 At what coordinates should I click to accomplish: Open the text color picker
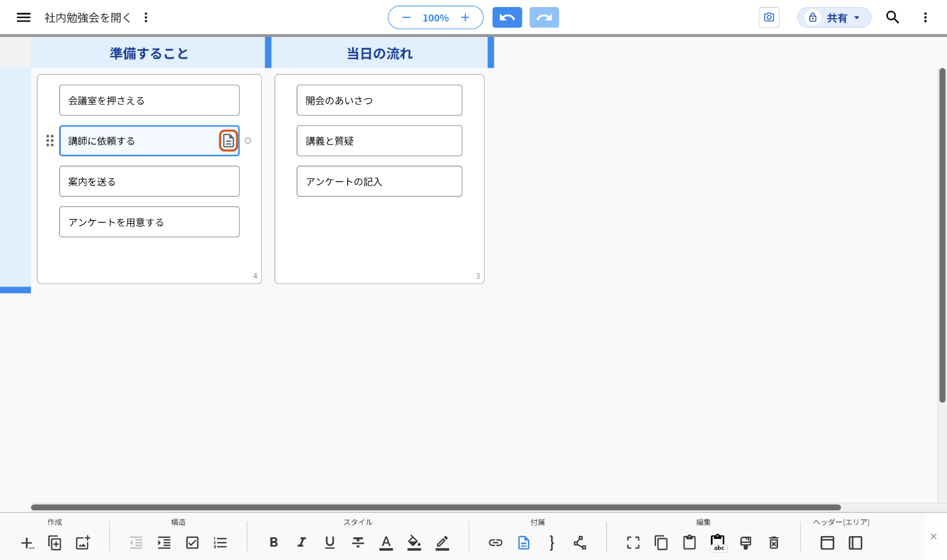tap(386, 543)
